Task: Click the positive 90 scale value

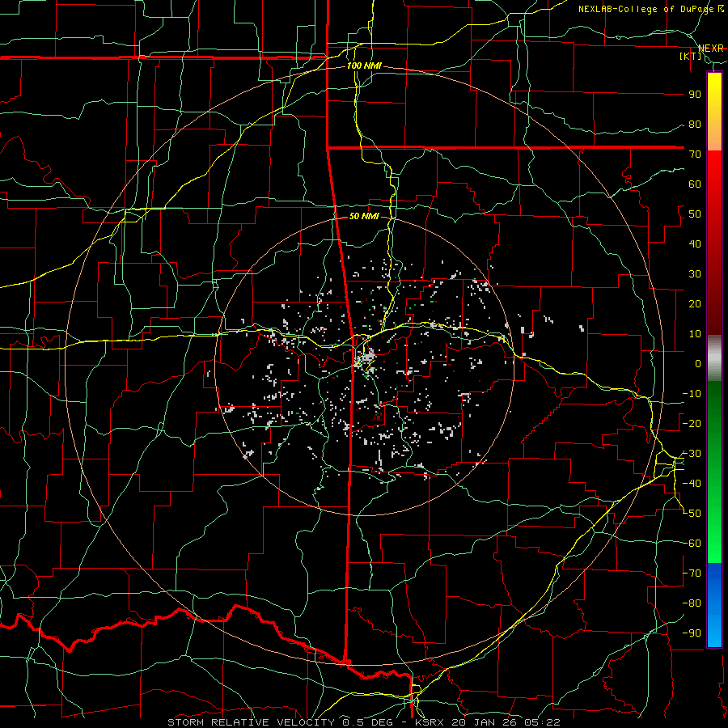Action: 695,95
